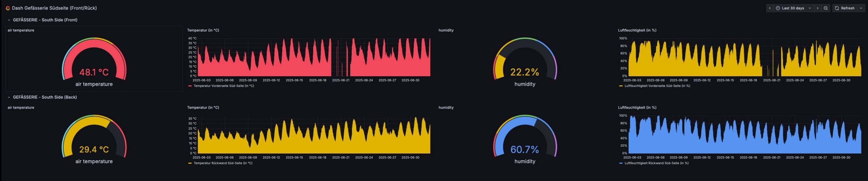This screenshot has height=181, width=868.
Task: Click blue color swatch in back humidity legend
Action: coord(621,163)
